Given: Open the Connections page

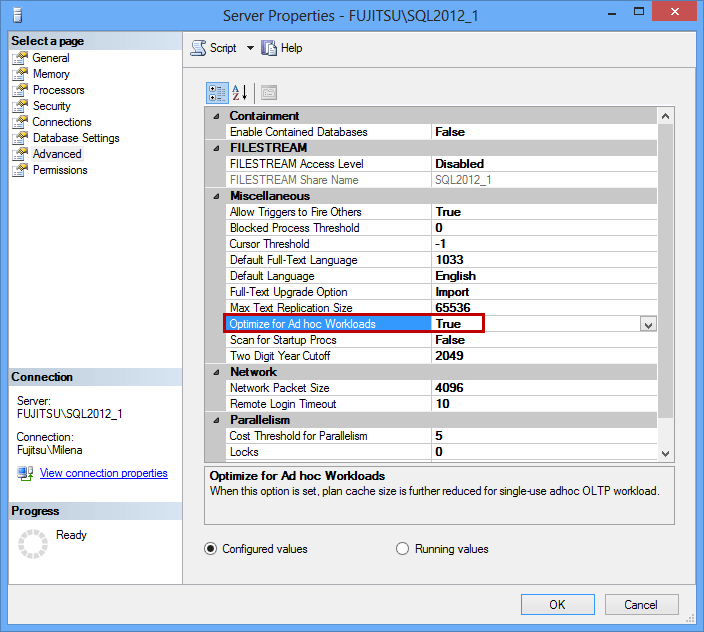Looking at the screenshot, I should tap(62, 122).
